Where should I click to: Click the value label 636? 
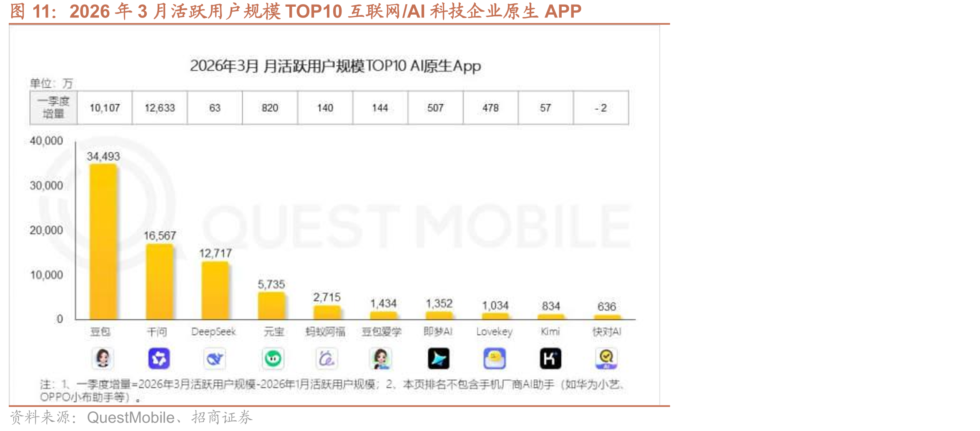point(606,306)
